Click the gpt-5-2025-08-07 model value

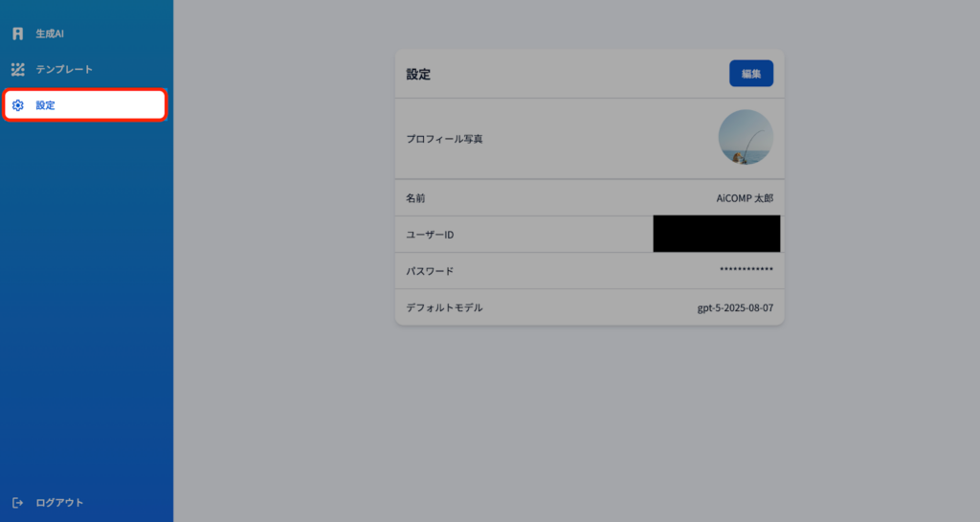pyautogui.click(x=734, y=308)
